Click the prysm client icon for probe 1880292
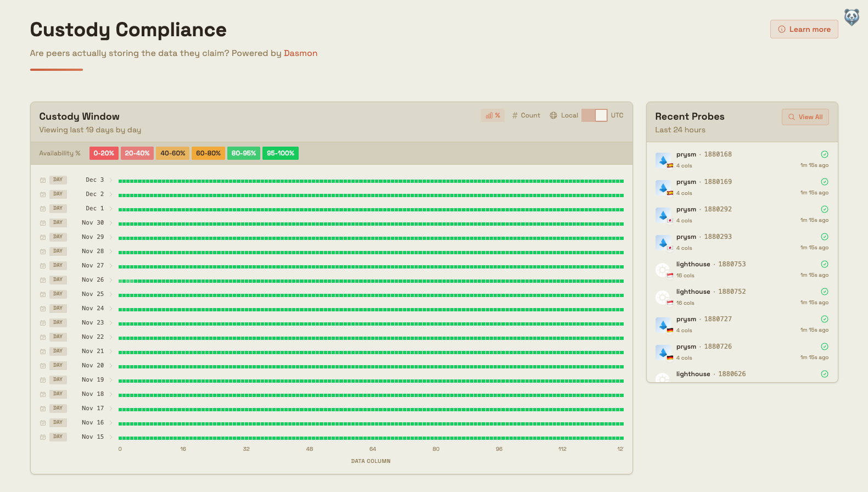868x492 pixels. point(663,215)
